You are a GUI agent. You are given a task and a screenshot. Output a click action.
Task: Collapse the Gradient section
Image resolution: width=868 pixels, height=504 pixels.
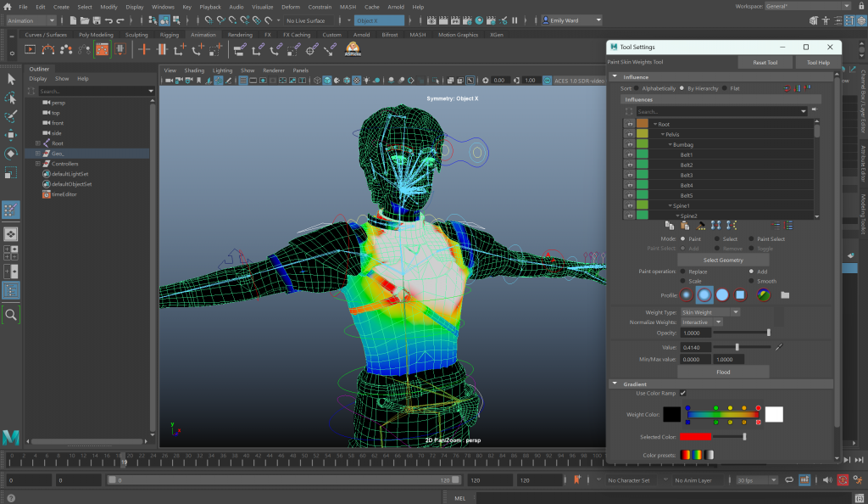(615, 384)
